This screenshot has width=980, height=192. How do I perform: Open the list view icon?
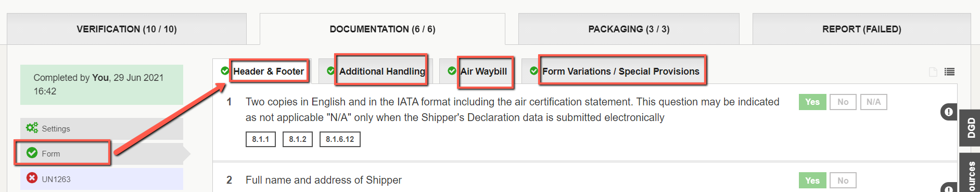[x=949, y=72]
